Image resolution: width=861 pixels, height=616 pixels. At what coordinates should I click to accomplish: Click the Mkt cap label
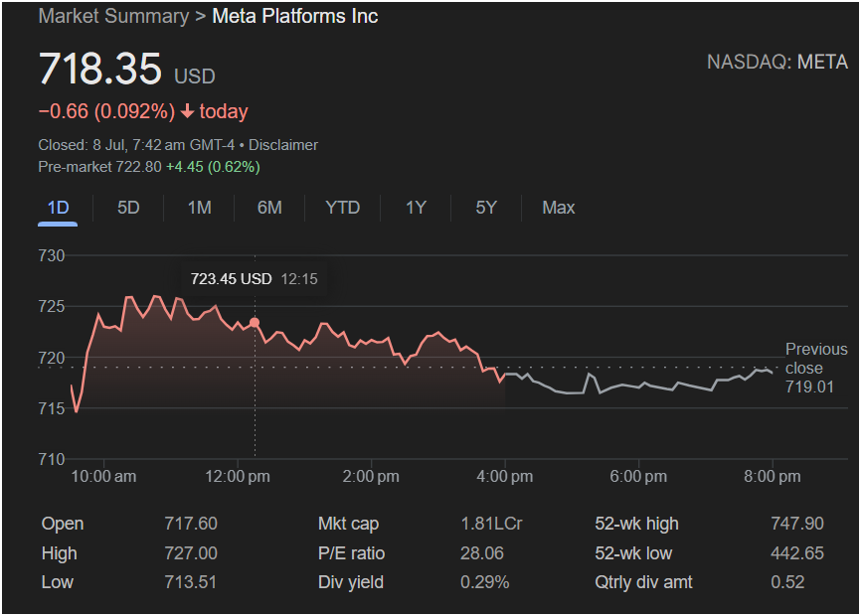[x=349, y=524]
